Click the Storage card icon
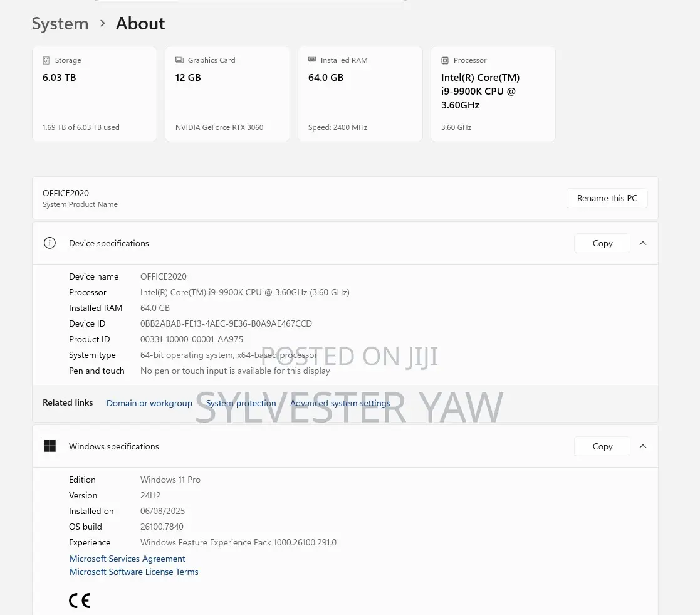The height and width of the screenshot is (615, 700). [x=46, y=60]
